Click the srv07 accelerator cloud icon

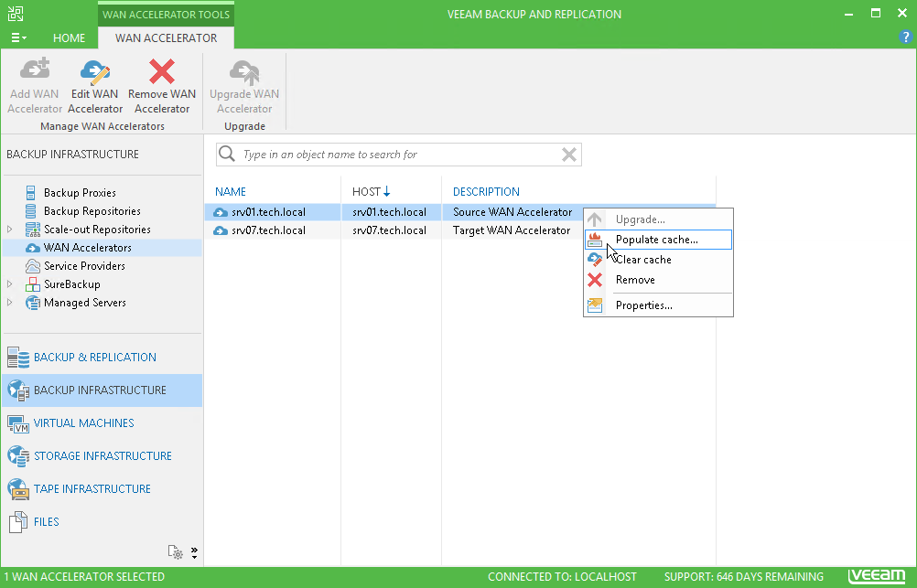221,230
